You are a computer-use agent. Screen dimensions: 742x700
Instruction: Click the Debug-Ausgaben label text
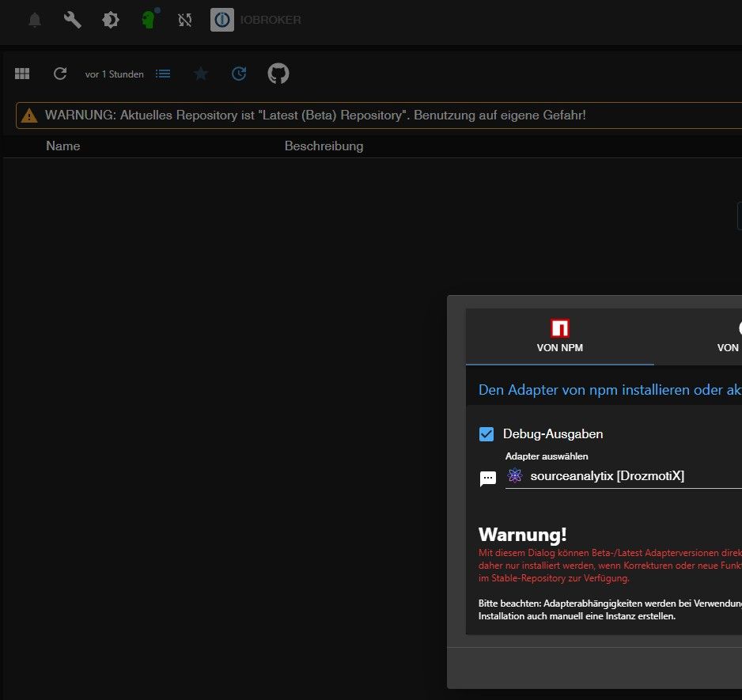coord(553,434)
